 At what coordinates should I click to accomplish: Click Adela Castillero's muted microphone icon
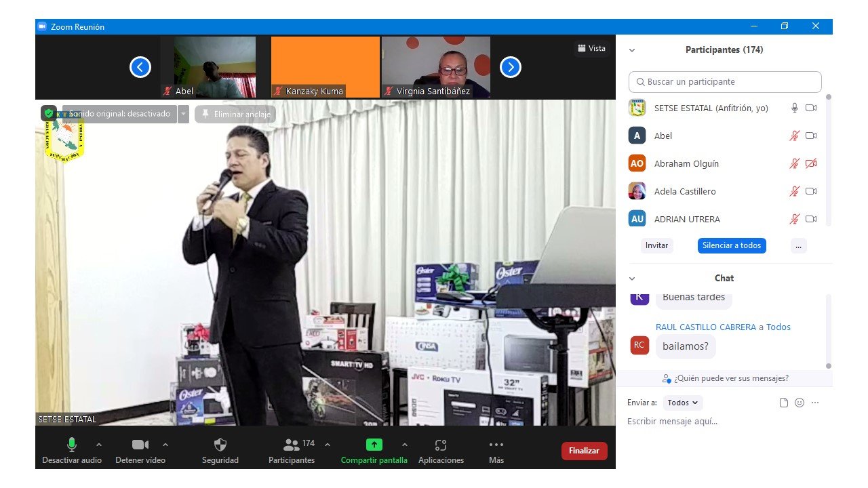pos(795,191)
